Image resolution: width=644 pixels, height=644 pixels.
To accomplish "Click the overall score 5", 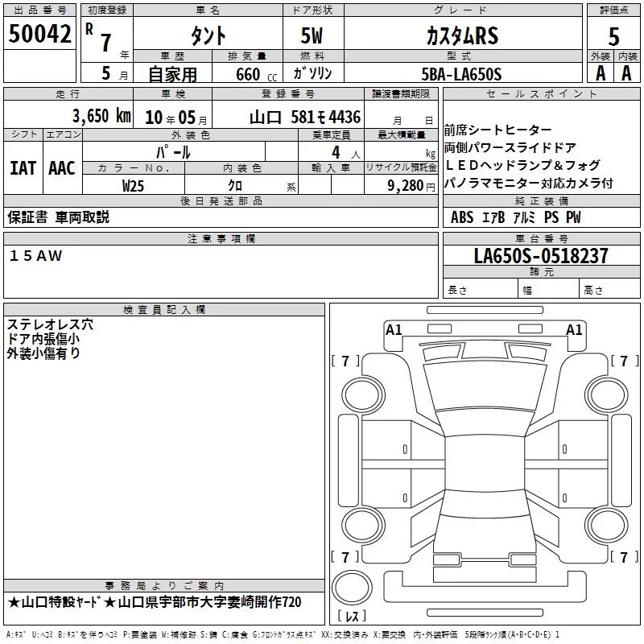I will [613, 36].
